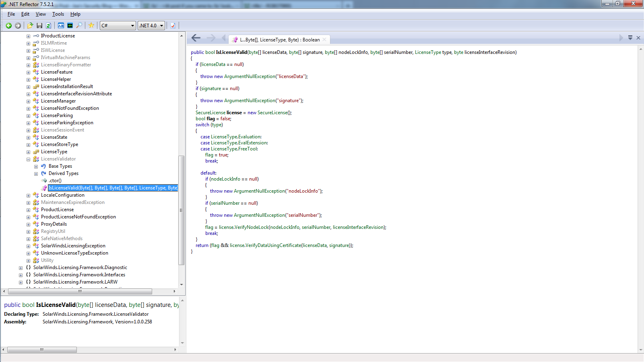This screenshot has width=644, height=362.
Task: Click the yellow star bookmarks icon
Action: click(91, 25)
